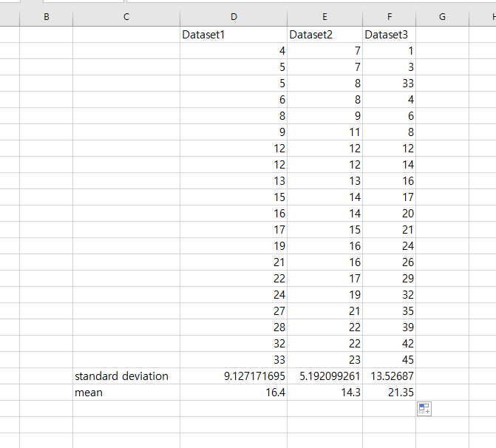This screenshot has width=496, height=448.
Task: Select Dataset2 cell with value 19
Action: (x=325, y=294)
